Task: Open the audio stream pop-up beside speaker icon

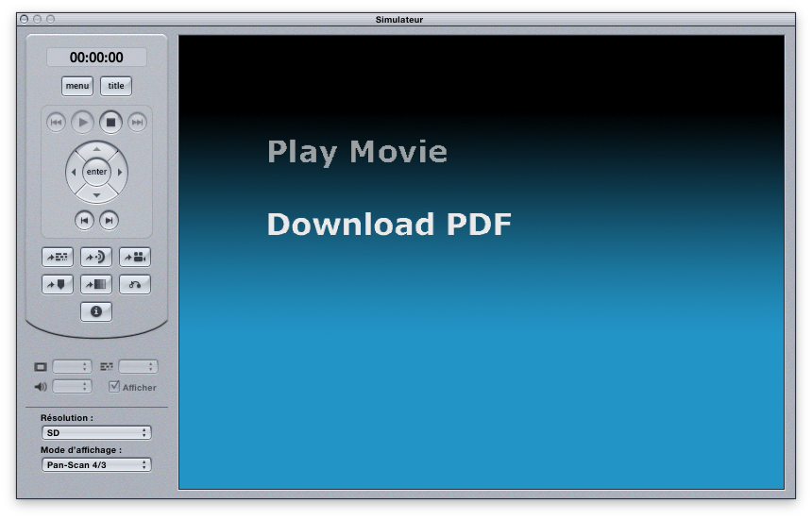Action: 72,387
